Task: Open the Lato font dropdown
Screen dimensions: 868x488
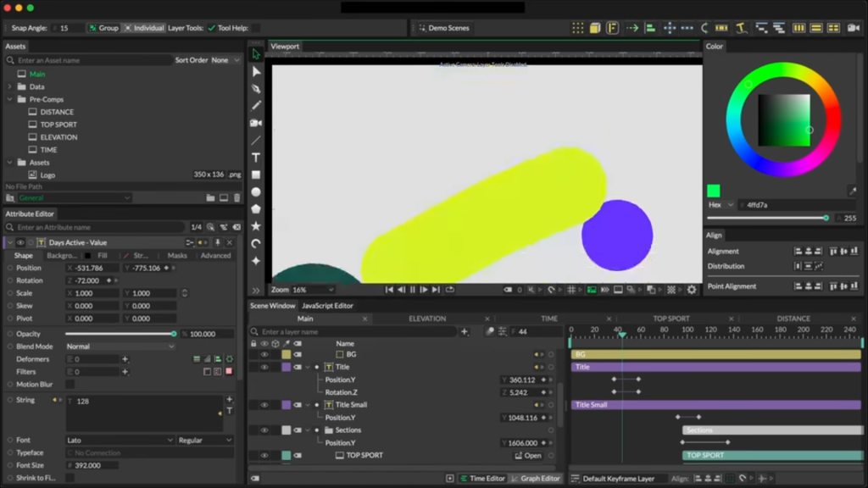Action: click(120, 441)
